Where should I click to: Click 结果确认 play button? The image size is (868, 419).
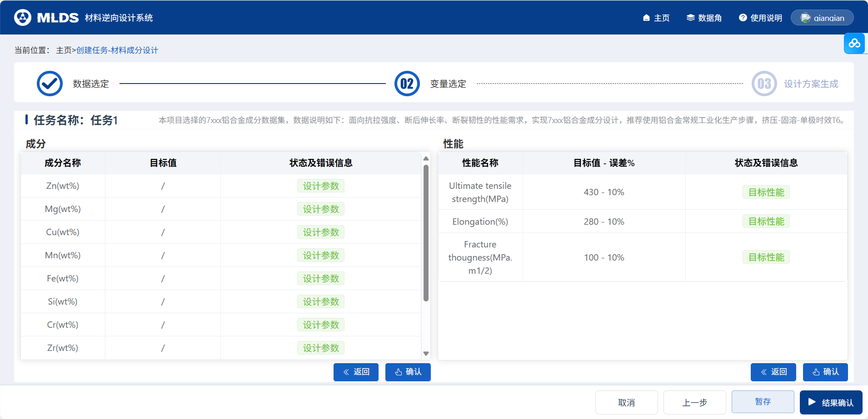pos(831,402)
